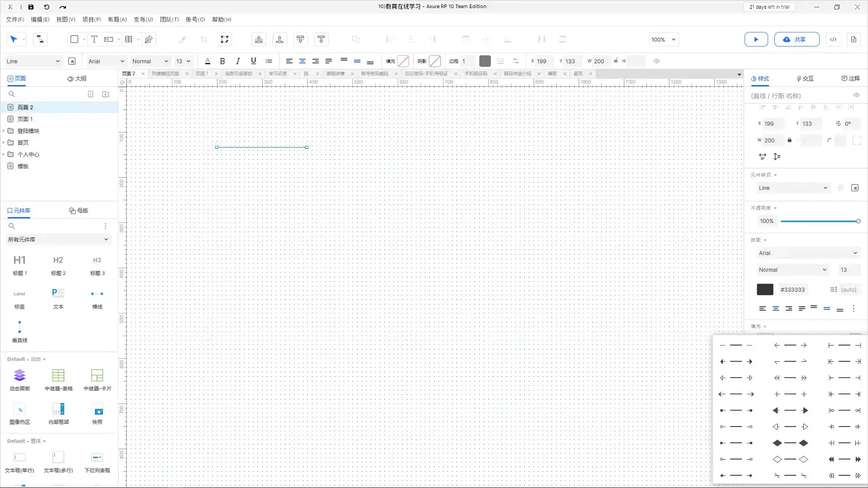This screenshot has width=868, height=488.
Task: Click the Italic formatting icon
Action: (x=238, y=61)
